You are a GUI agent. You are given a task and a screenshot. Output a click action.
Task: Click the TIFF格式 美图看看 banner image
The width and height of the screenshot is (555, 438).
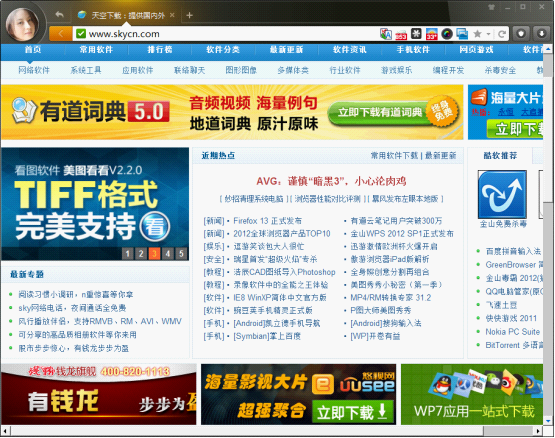[95, 204]
